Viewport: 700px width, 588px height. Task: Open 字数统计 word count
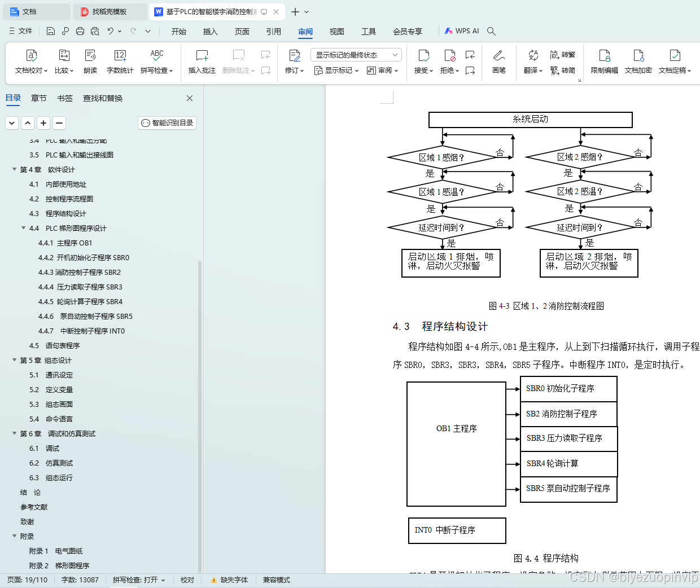point(120,62)
